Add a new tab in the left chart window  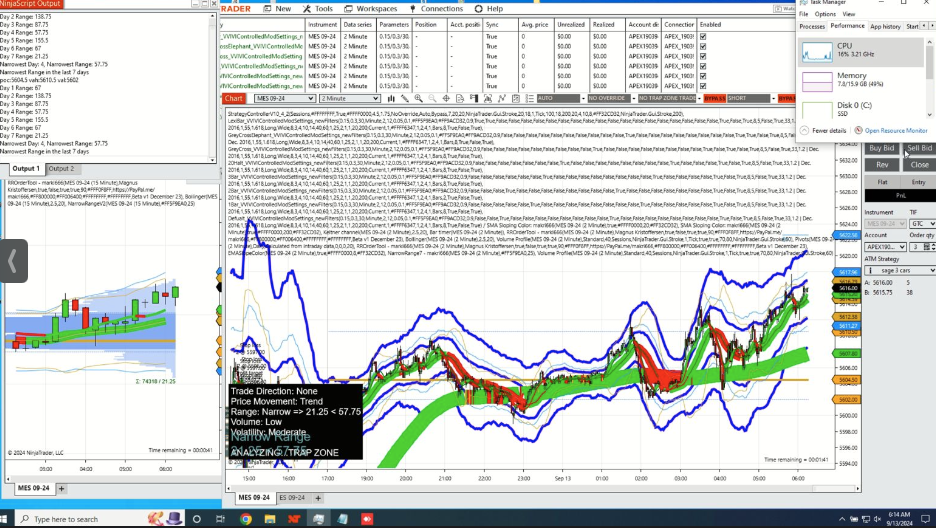point(61,488)
